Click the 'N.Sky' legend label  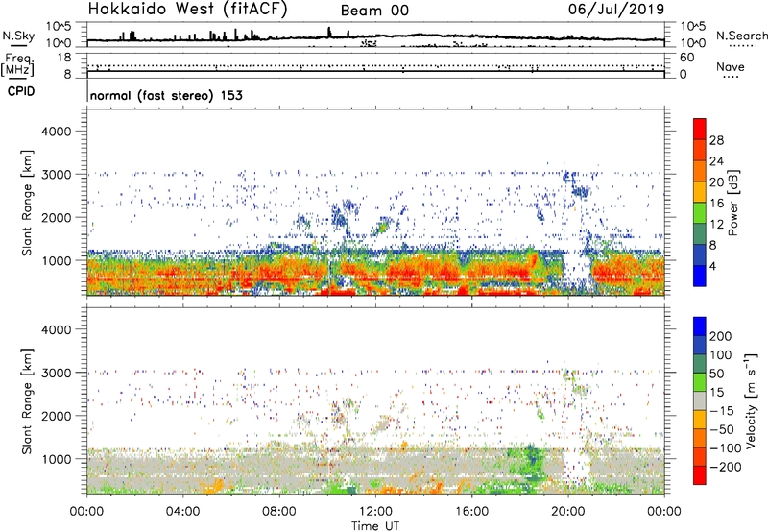click(18, 36)
